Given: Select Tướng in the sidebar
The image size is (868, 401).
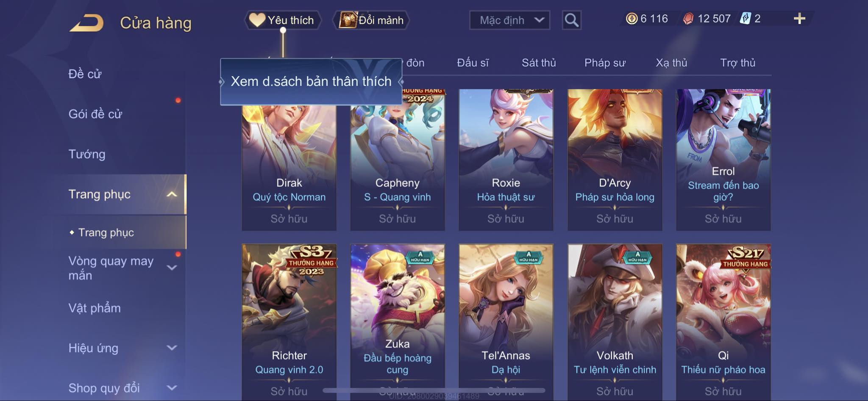Looking at the screenshot, I should (87, 154).
